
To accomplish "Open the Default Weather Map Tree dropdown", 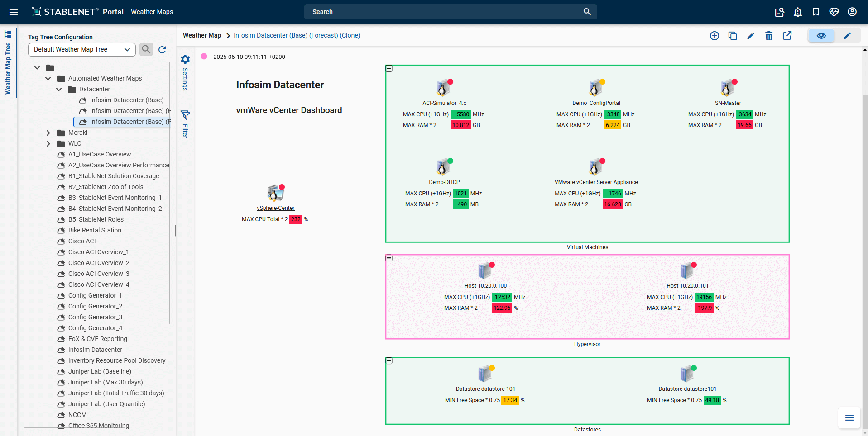I will pyautogui.click(x=82, y=49).
